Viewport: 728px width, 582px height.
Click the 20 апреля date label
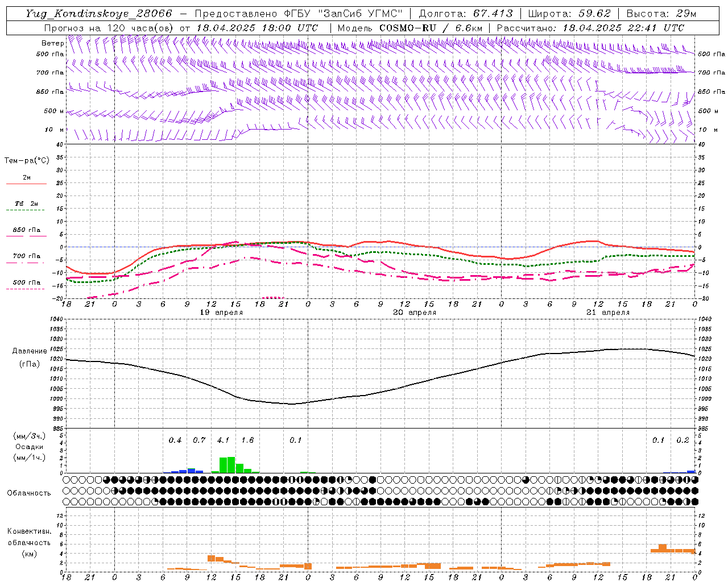point(415,313)
